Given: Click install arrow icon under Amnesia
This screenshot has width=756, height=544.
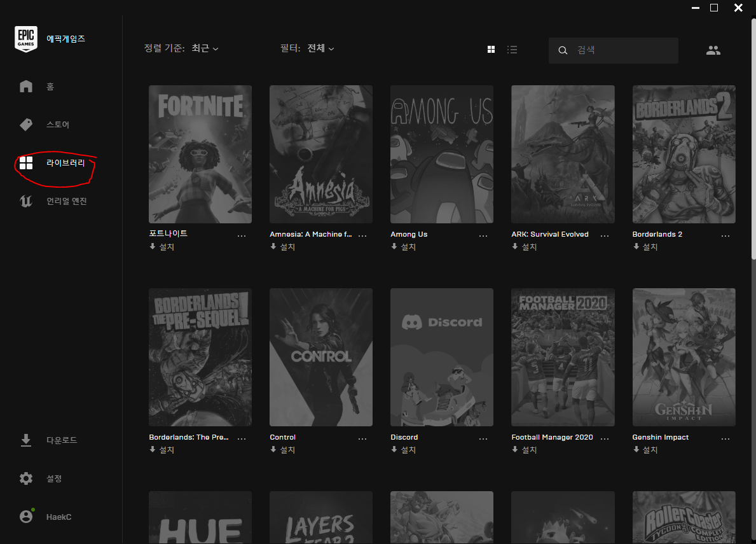Looking at the screenshot, I should point(273,246).
